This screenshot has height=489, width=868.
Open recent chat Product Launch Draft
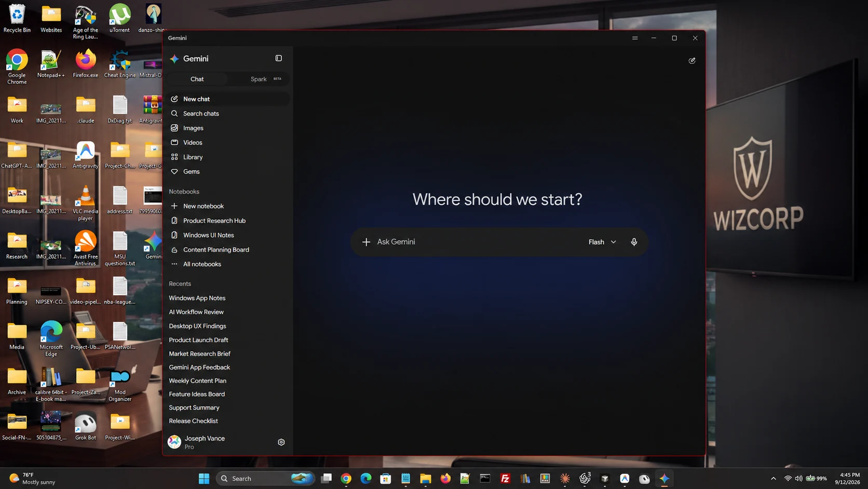point(198,340)
